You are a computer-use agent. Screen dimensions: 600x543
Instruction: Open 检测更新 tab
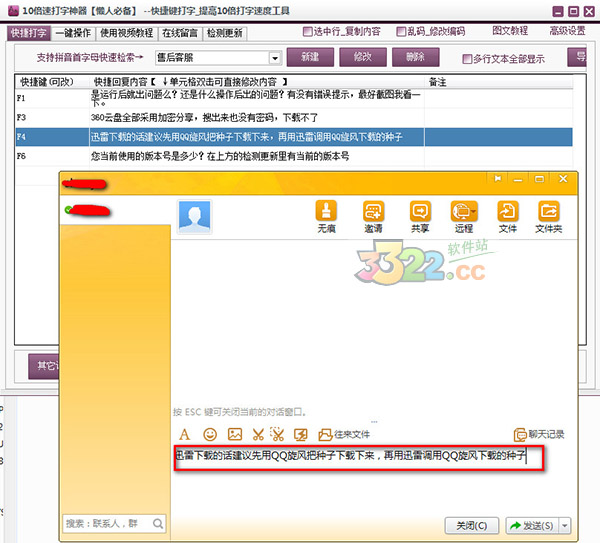[225, 33]
